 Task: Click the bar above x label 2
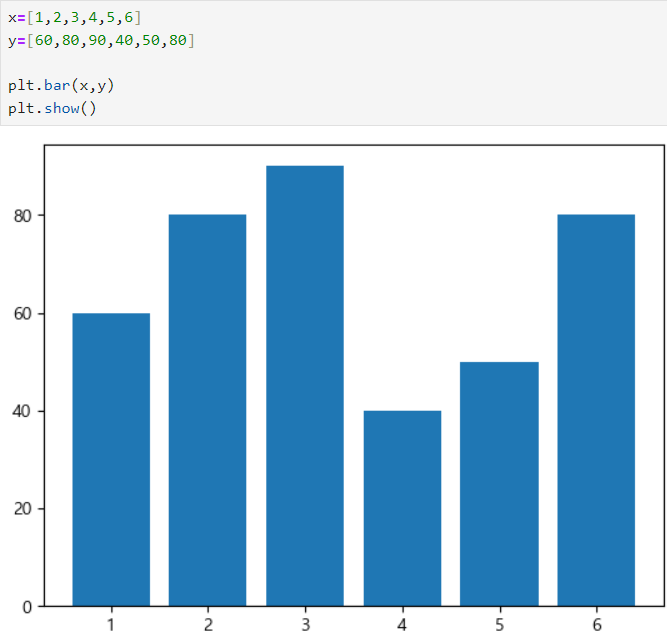(x=208, y=410)
